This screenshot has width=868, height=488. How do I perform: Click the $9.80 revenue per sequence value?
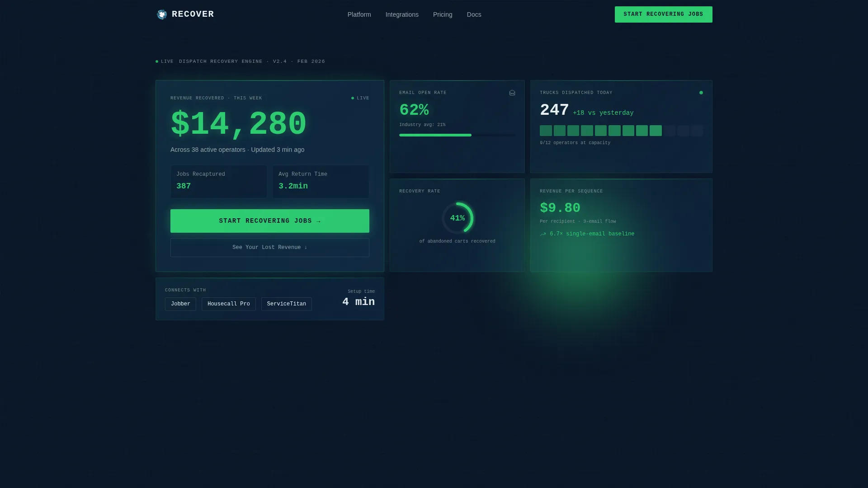coord(560,208)
